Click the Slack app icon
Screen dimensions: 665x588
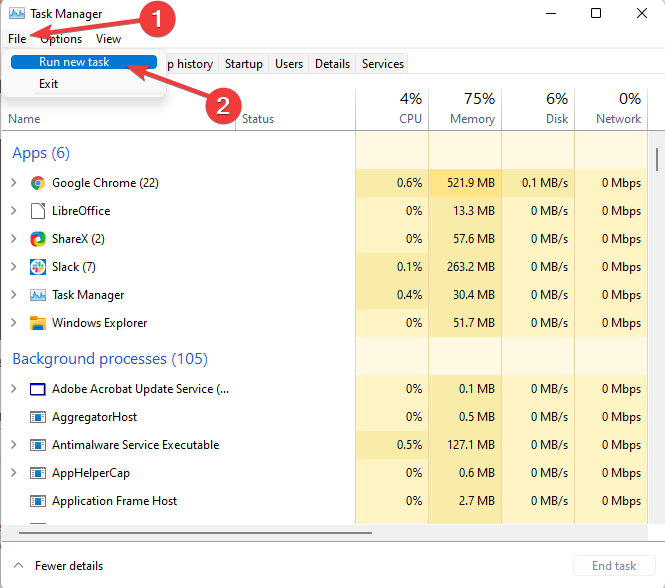point(38,267)
